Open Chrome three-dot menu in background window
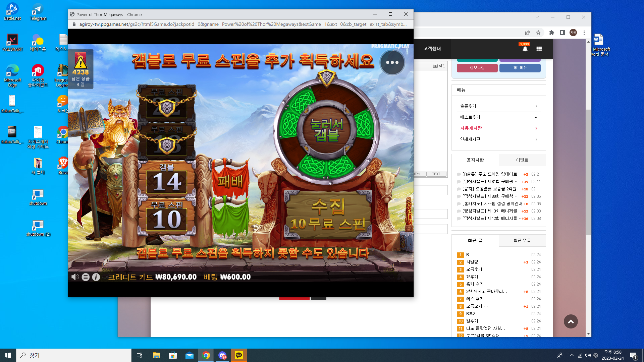 (584, 33)
